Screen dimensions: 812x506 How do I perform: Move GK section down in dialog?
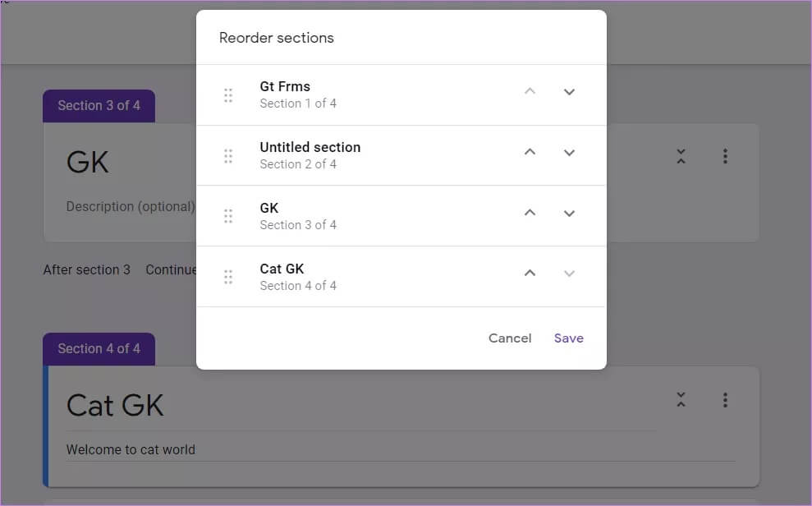[569, 214]
